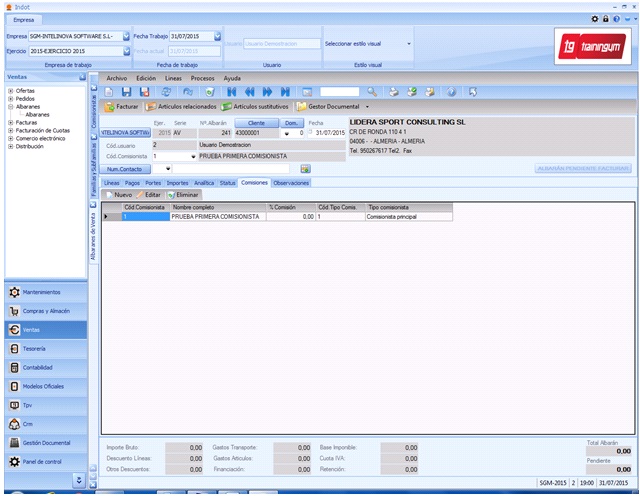This screenshot has height=496, width=640.
Task: Click the Facturar toolbar button
Action: [121, 105]
